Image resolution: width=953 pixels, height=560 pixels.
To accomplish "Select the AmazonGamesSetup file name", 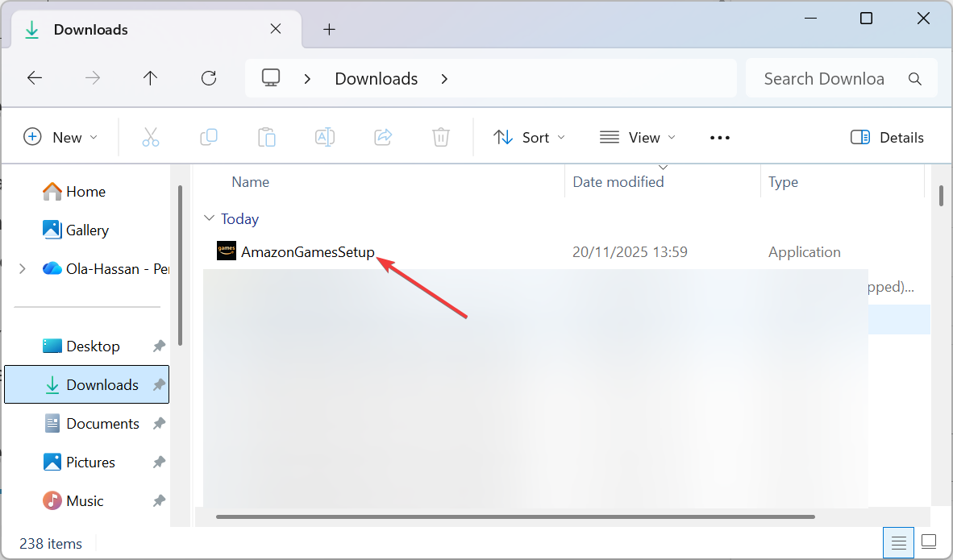I will point(307,251).
